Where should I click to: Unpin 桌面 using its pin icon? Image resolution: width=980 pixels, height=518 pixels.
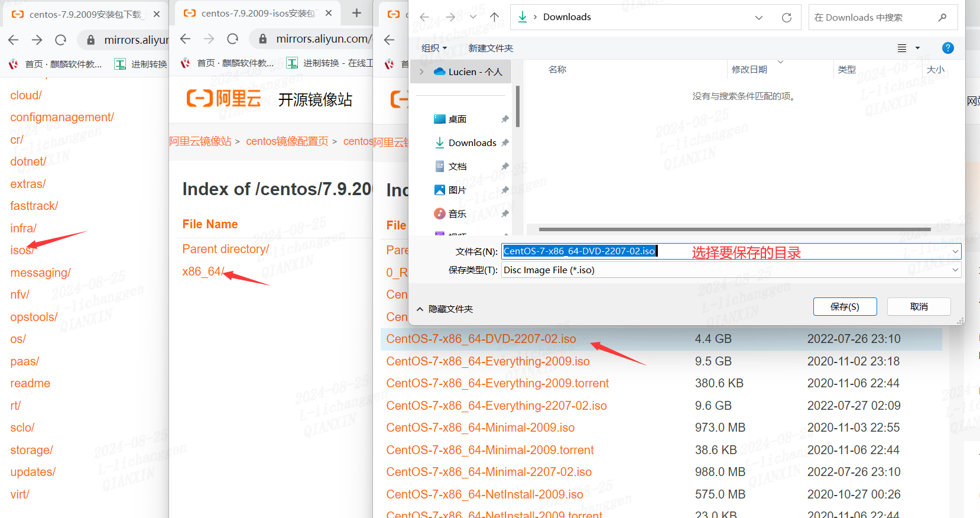pyautogui.click(x=505, y=119)
